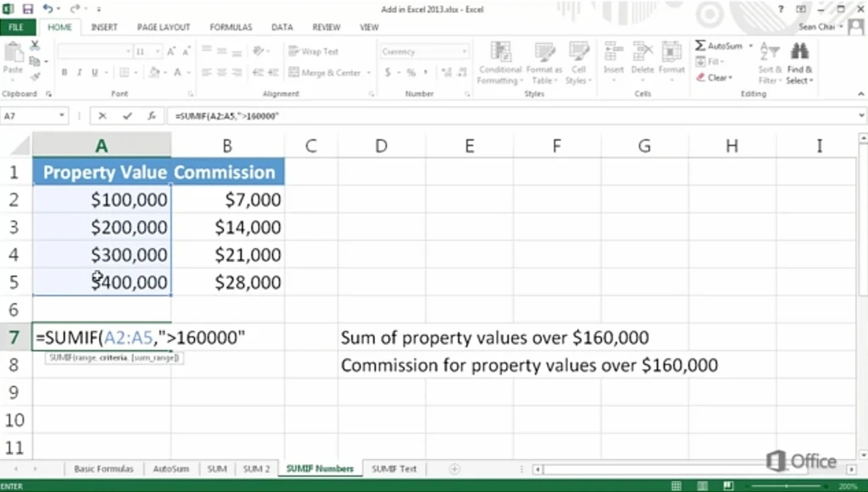Undo the last action
This screenshot has height=492, width=868.
pyautogui.click(x=47, y=8)
